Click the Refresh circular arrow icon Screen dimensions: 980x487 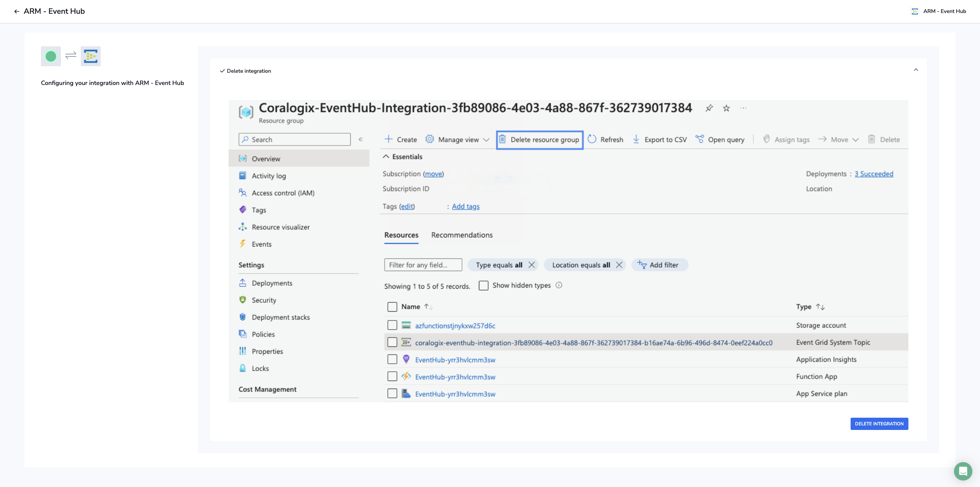[x=592, y=139]
